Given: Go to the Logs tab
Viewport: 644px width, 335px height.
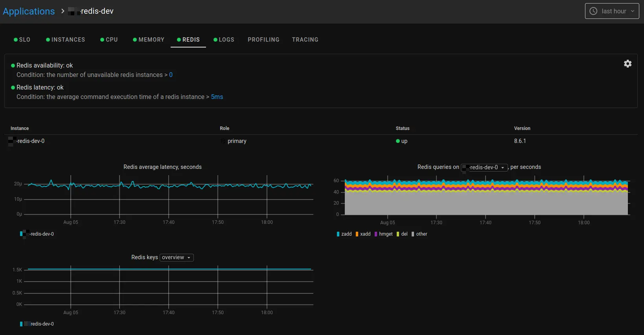Looking at the screenshot, I should [x=224, y=40].
